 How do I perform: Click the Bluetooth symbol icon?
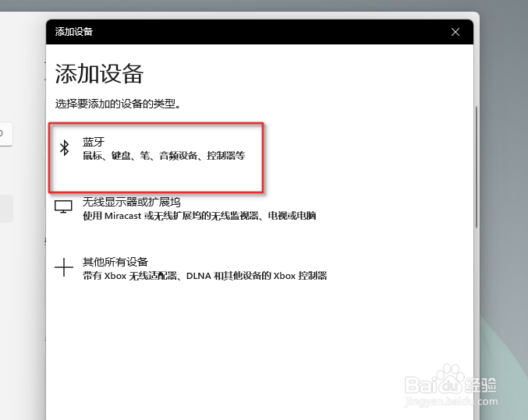tap(64, 148)
